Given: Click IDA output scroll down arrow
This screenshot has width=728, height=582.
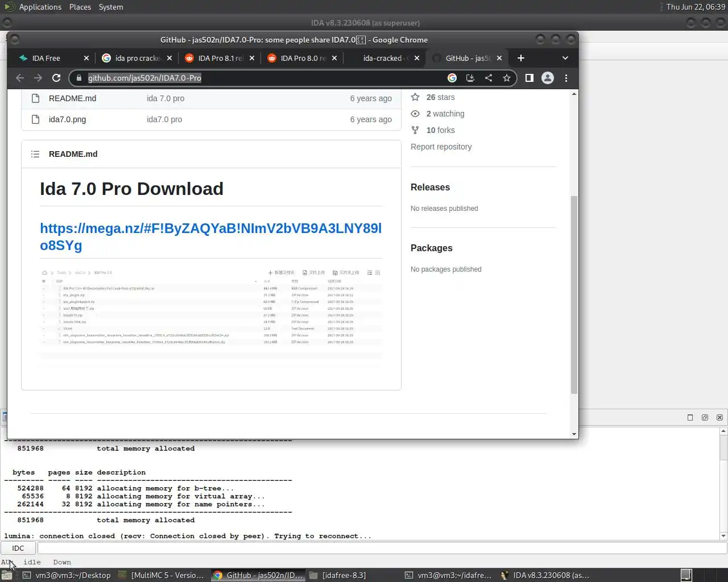Looking at the screenshot, I should (x=723, y=535).
